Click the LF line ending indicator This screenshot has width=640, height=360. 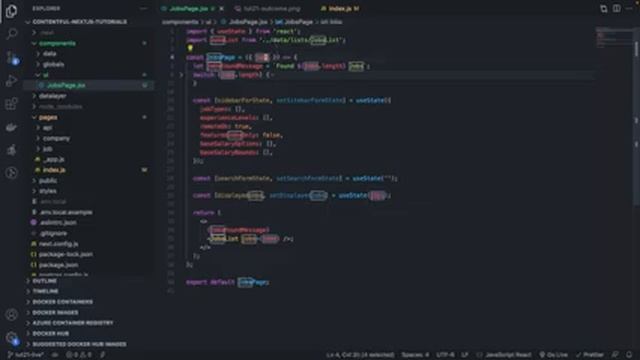pyautogui.click(x=464, y=355)
